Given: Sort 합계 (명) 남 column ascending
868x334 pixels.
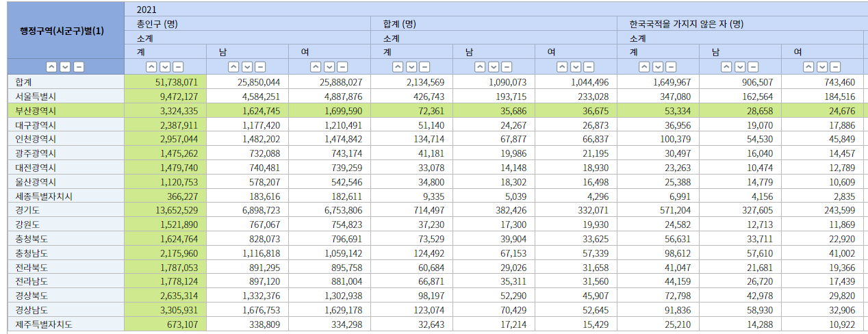Looking at the screenshot, I should tap(480, 67).
